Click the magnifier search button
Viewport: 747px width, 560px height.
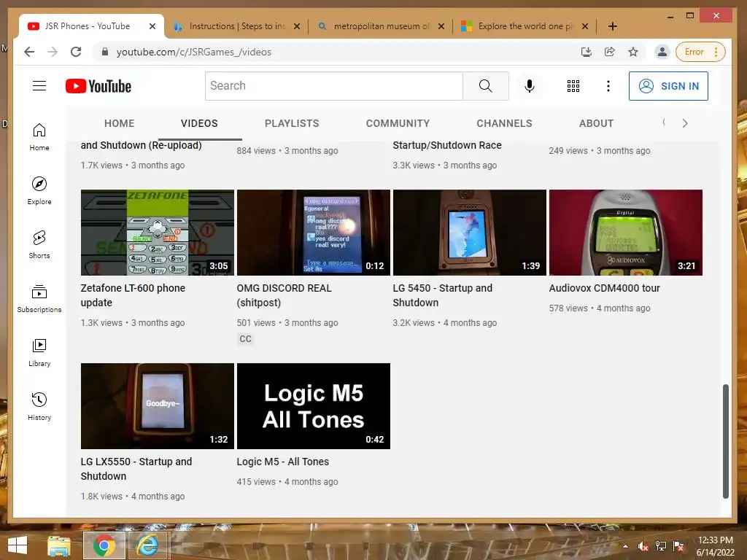485,86
